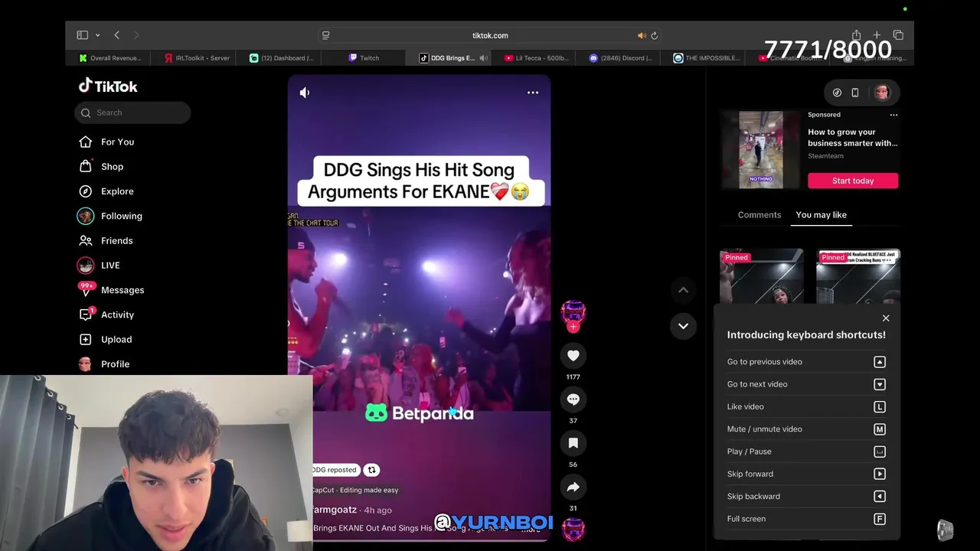Expand video description with more

tap(531, 528)
